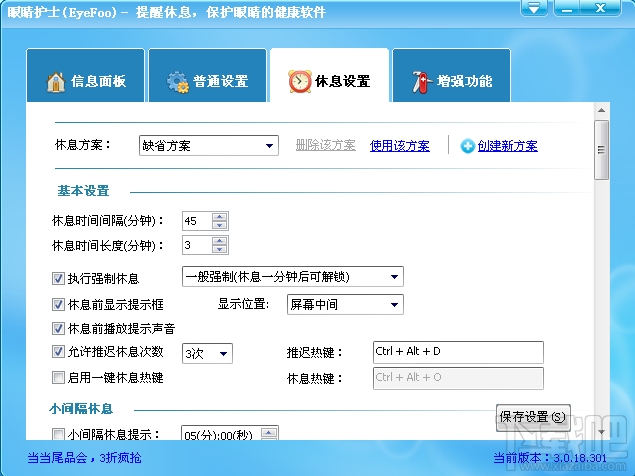Image resolution: width=635 pixels, height=476 pixels.
Task: Click the 休息时间间隔 value field (45)
Action: click(197, 221)
